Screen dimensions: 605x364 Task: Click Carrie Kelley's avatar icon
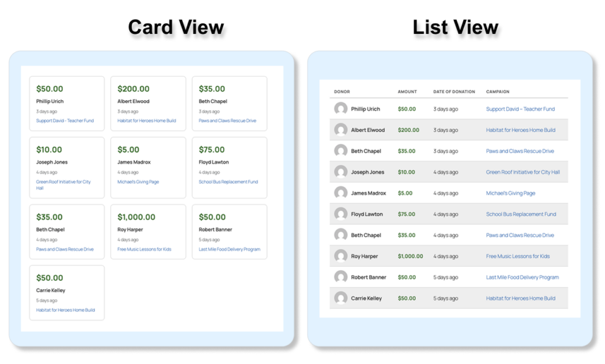pos(340,298)
